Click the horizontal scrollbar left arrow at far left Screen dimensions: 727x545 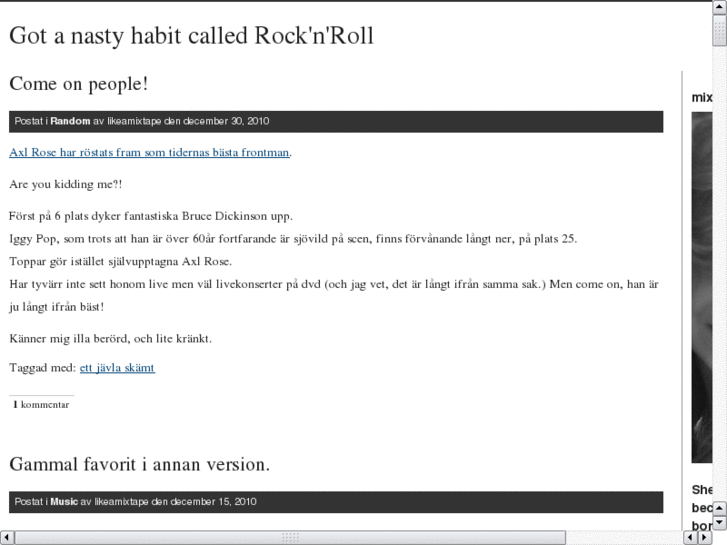click(x=7, y=538)
